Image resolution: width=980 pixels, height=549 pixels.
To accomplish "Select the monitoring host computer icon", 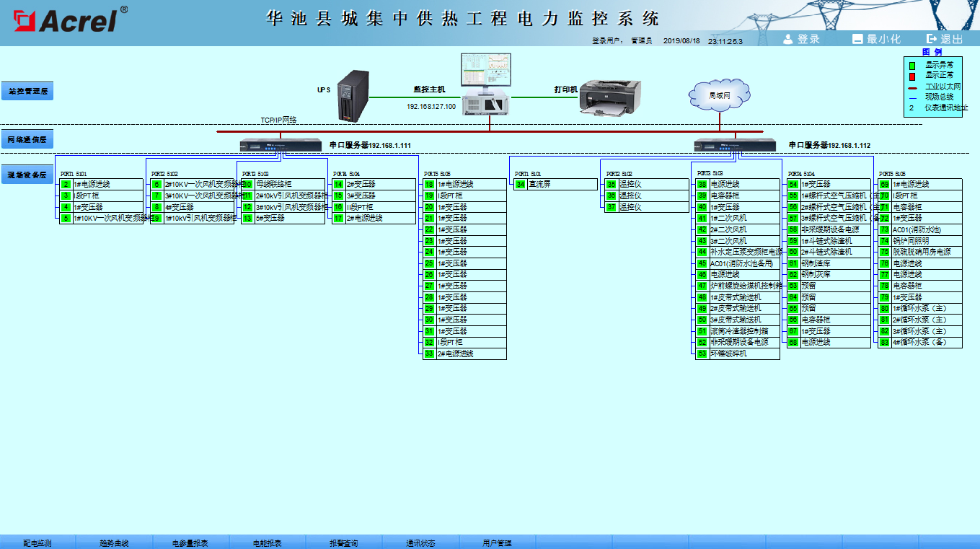I will point(486,84).
